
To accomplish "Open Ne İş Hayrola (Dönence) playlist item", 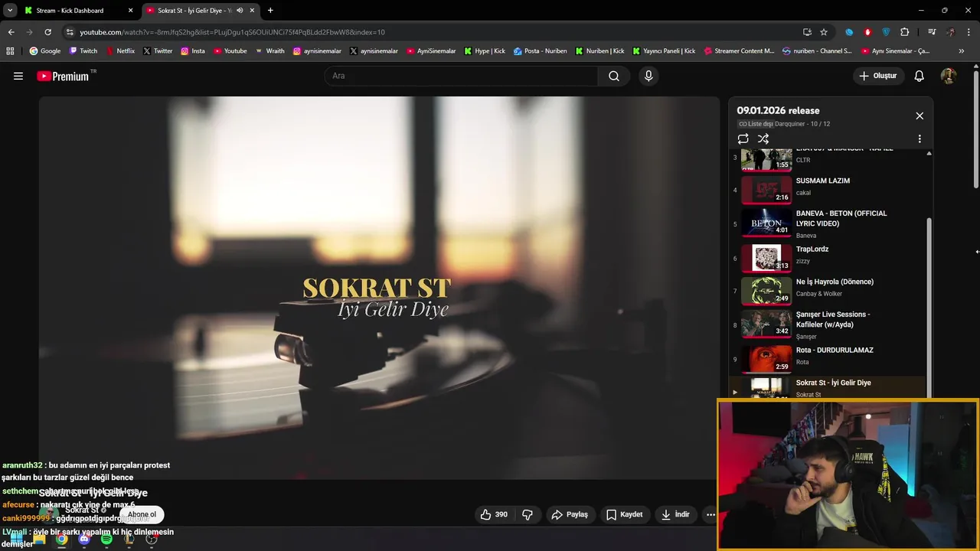I will tap(827, 291).
